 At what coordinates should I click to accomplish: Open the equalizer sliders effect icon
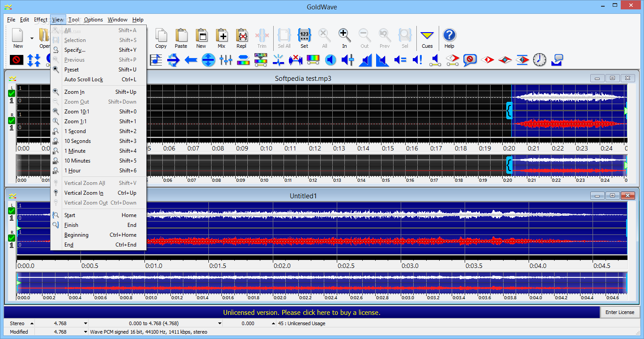tap(226, 60)
